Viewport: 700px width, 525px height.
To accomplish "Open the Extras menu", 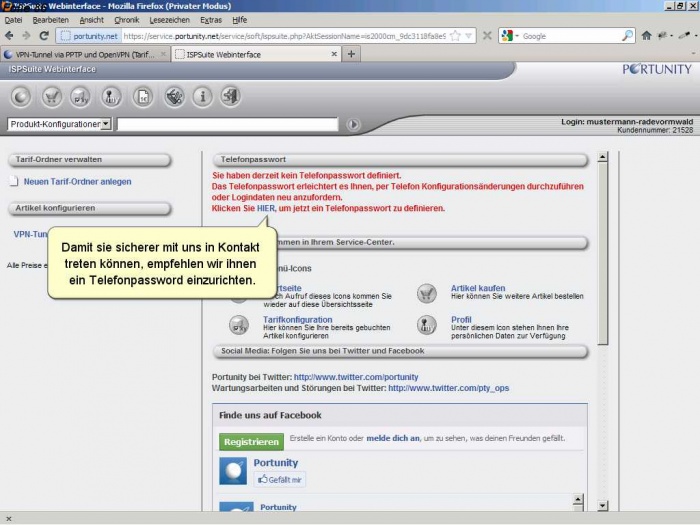I will (x=211, y=19).
